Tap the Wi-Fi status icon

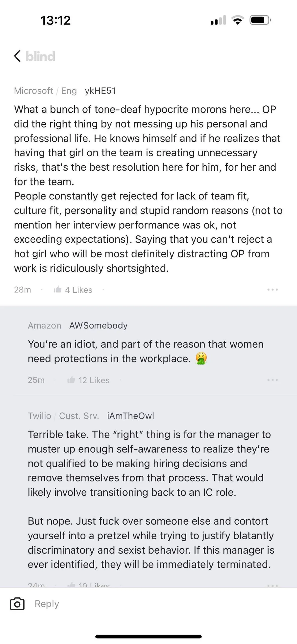238,20
